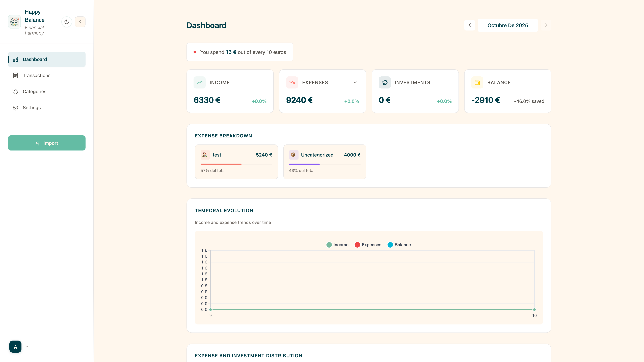
Task: Click the Expenses trending-down icon
Action: click(x=292, y=82)
